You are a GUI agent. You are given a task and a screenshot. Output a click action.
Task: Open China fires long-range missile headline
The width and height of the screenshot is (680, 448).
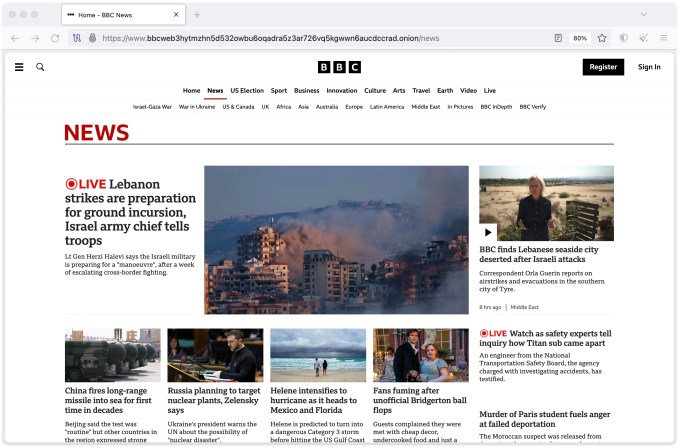pyautogui.click(x=108, y=400)
